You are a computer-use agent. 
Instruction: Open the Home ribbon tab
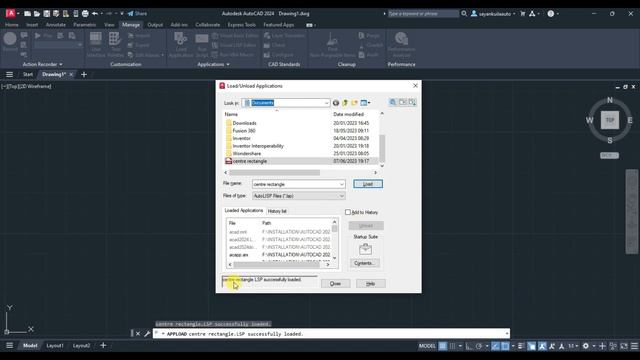(11, 24)
